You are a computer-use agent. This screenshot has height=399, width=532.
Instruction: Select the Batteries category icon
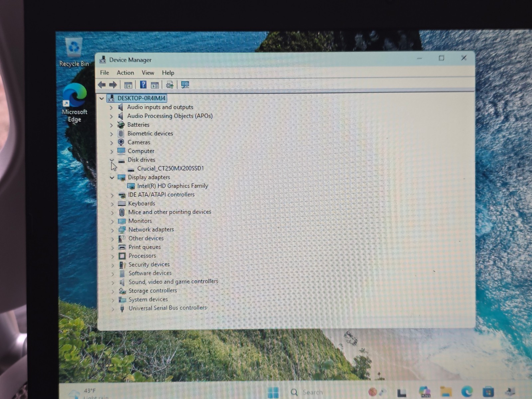121,125
